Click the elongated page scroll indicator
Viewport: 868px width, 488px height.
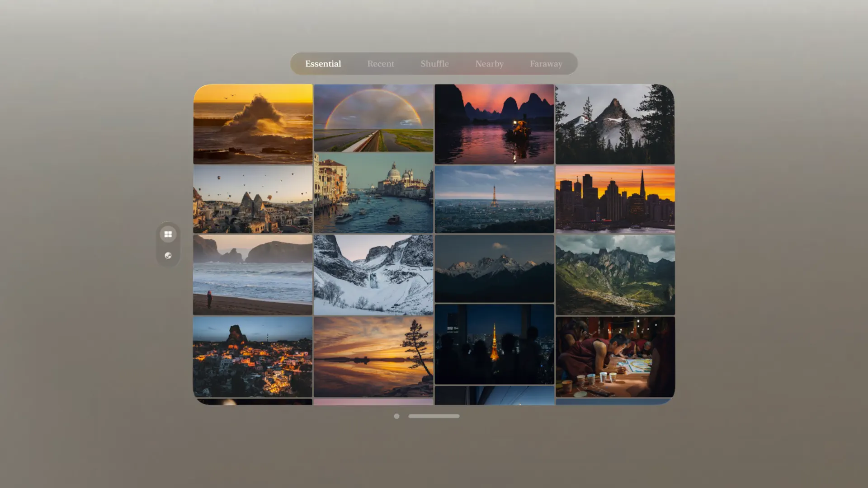tap(434, 416)
